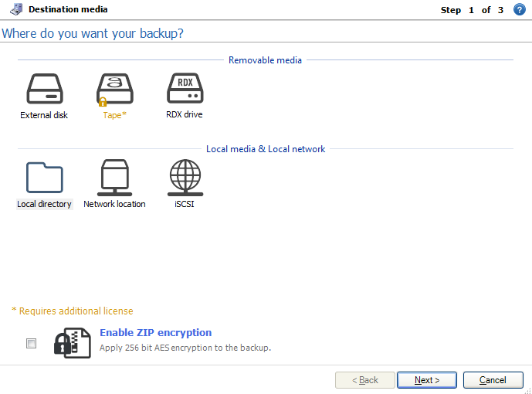Click the disabled Back button
The image size is (532, 394).
pyautogui.click(x=365, y=380)
